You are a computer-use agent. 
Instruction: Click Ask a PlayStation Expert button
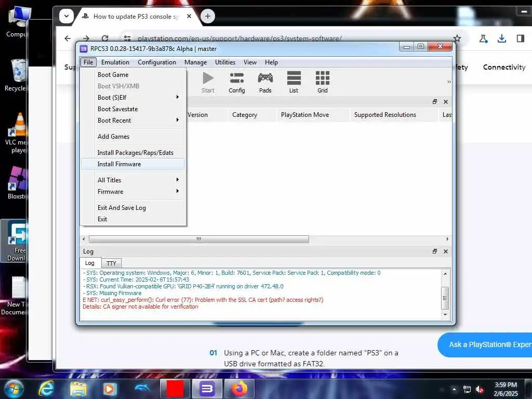tap(485, 345)
